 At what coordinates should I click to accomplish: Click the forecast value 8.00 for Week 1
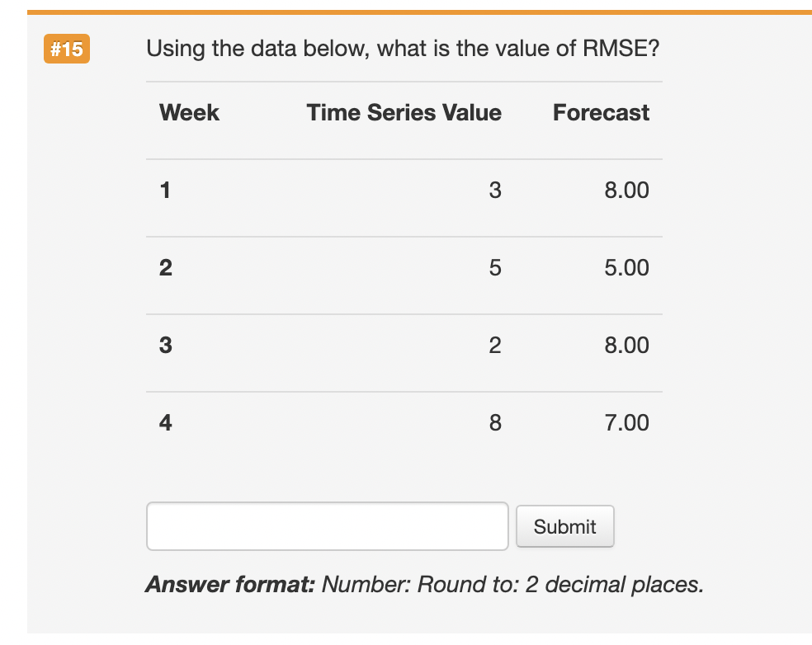625,191
